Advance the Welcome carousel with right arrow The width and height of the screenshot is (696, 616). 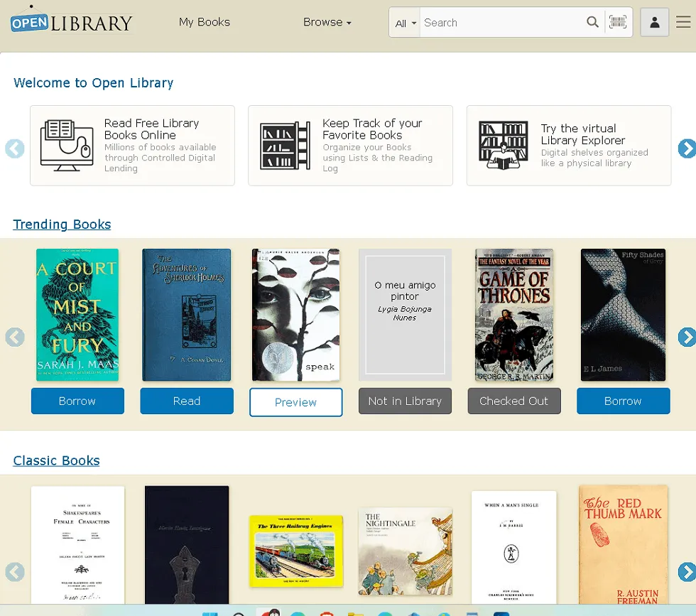(x=686, y=148)
